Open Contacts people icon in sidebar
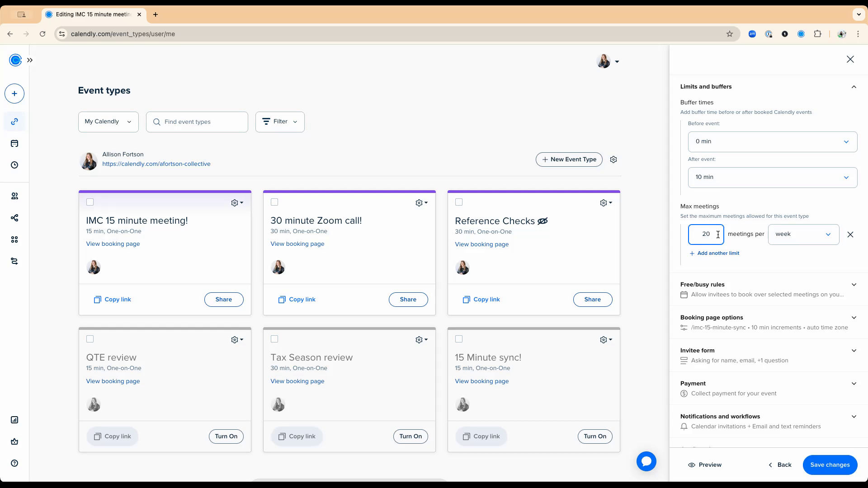 [x=14, y=196]
